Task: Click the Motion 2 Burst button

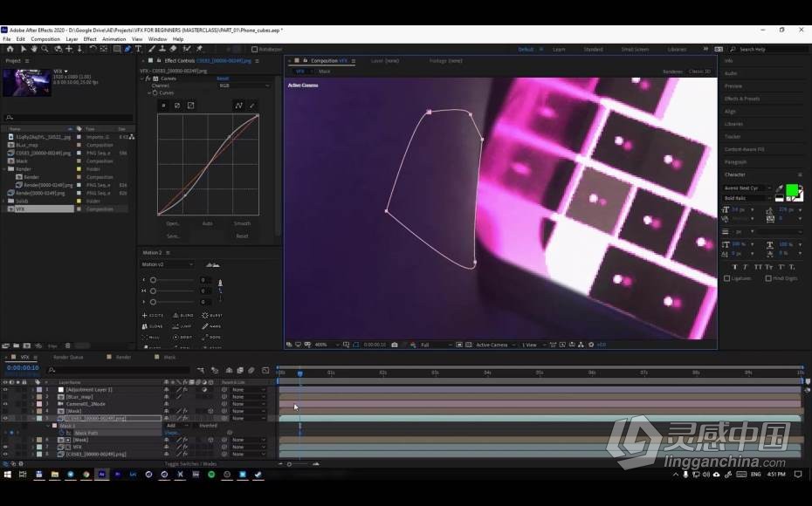Action: point(212,315)
